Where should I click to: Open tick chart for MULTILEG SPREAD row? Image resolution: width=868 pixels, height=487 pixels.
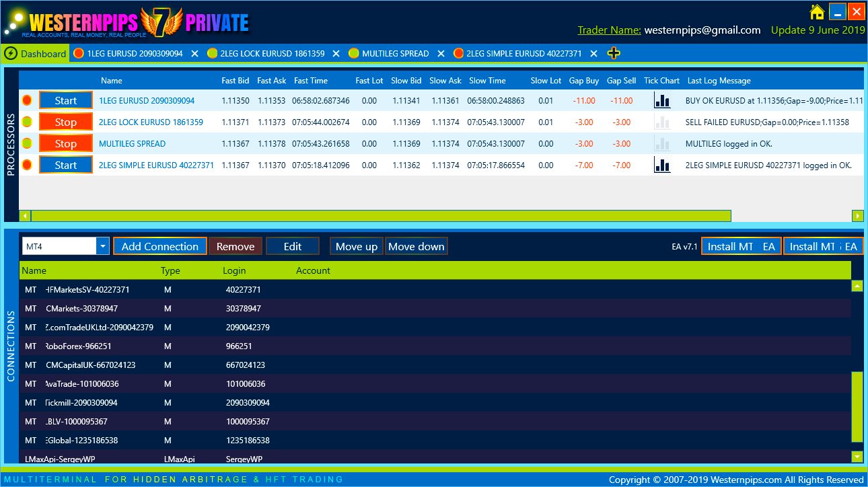(662, 143)
